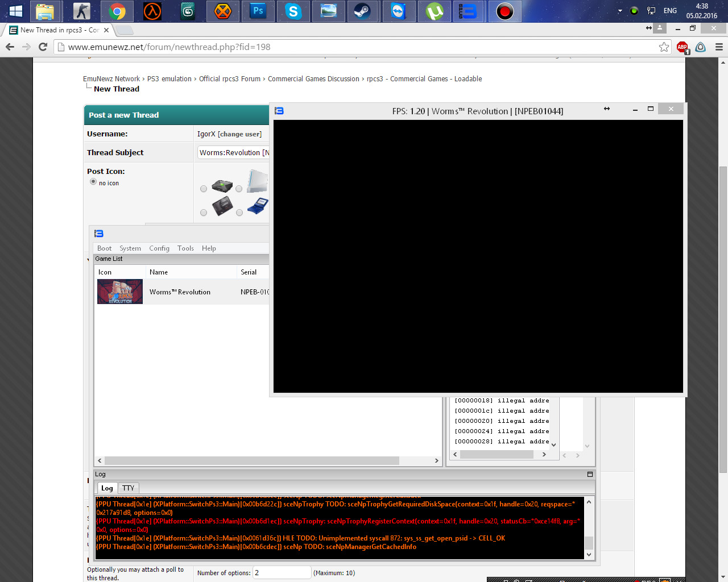
Task: Select the 'no icon' radio button
Action: [x=93, y=182]
